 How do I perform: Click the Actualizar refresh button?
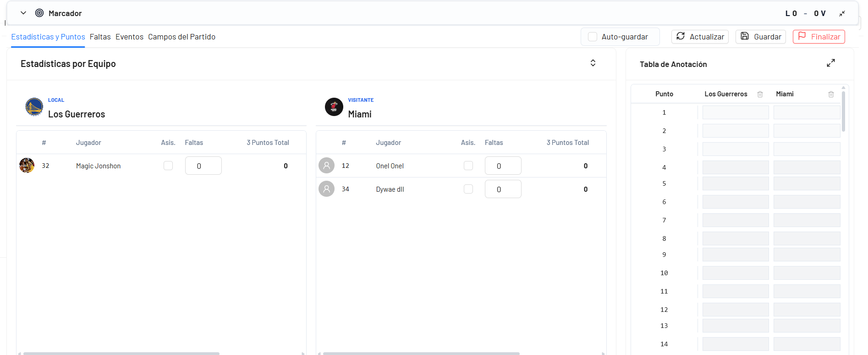click(x=700, y=37)
